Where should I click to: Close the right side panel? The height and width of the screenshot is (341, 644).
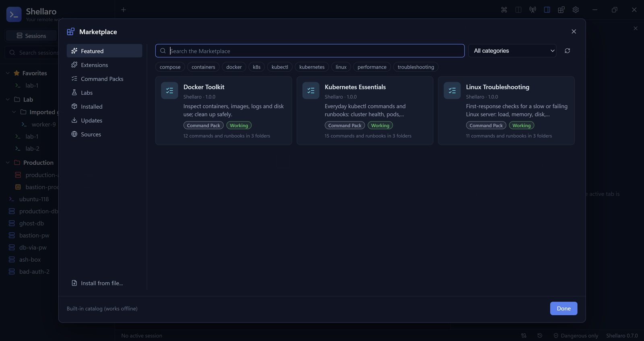[x=635, y=28]
